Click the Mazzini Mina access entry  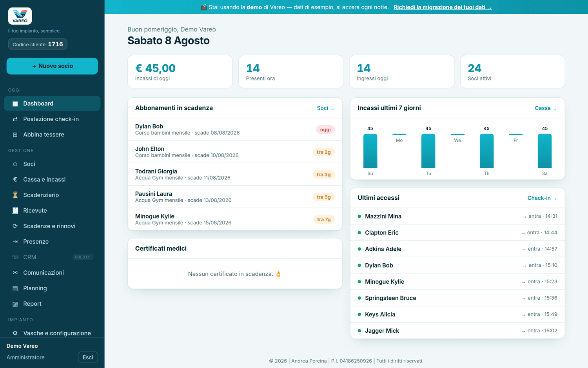[x=457, y=216]
